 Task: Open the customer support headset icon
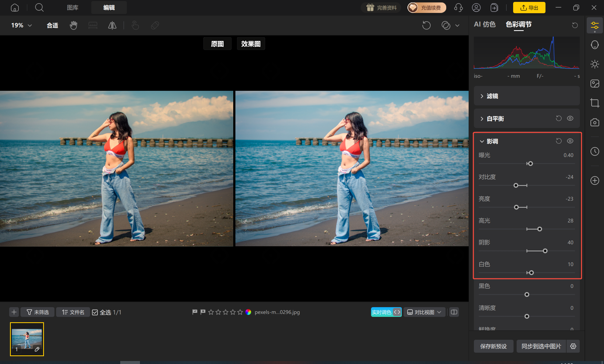click(x=458, y=8)
